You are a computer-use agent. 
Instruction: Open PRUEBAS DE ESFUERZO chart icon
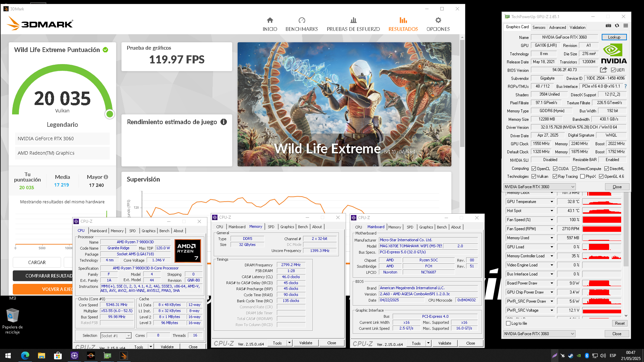pyautogui.click(x=353, y=20)
